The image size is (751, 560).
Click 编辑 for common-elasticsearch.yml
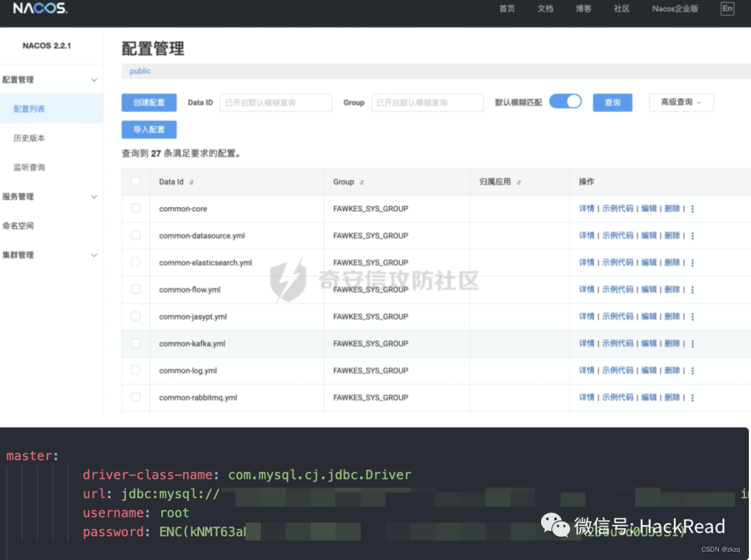649,263
